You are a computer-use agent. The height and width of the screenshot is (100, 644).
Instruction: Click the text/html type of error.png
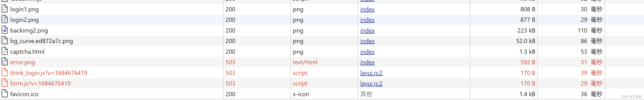[x=305, y=62]
